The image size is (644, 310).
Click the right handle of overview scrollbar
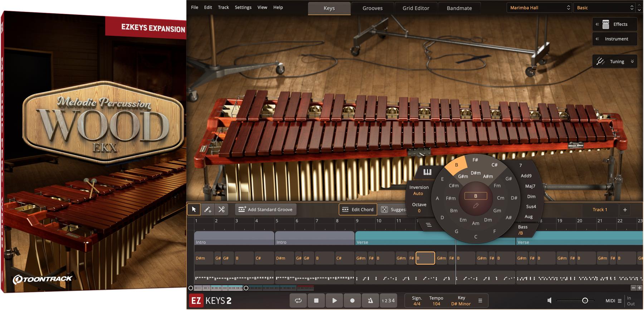(246, 288)
